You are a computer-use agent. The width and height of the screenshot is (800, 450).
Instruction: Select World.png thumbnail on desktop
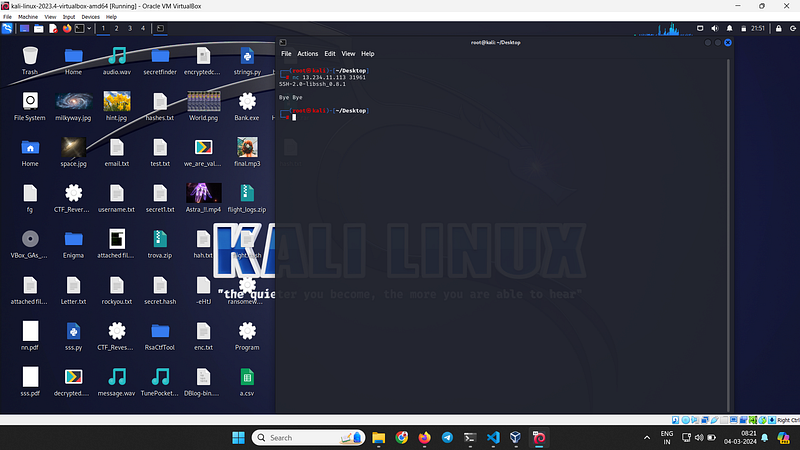point(204,107)
